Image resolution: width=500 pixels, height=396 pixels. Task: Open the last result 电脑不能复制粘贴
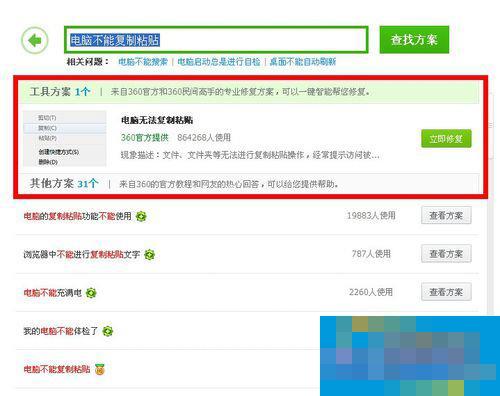[x=57, y=369]
